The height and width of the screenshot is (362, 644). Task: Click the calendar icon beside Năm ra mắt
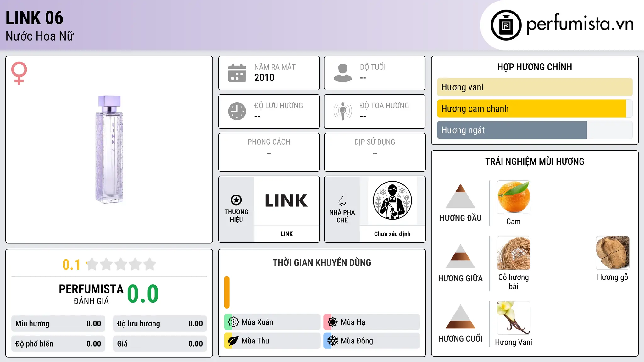(x=237, y=73)
